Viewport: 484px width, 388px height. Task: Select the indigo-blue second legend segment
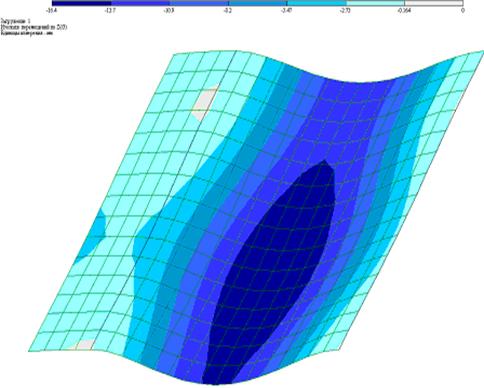140,3
